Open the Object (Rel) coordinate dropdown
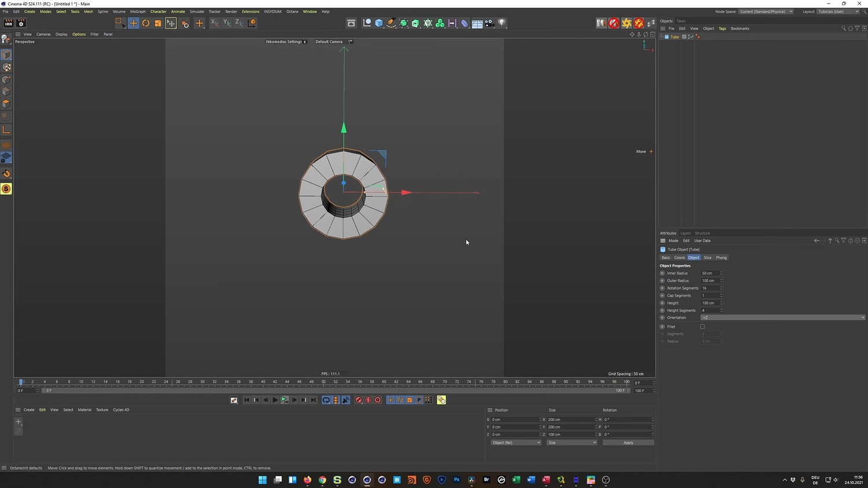 pyautogui.click(x=516, y=443)
